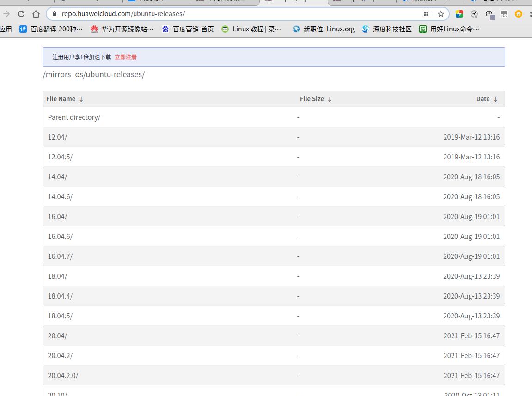
Task: Open the 华为开源镜像站 bookmark
Action: 122,29
